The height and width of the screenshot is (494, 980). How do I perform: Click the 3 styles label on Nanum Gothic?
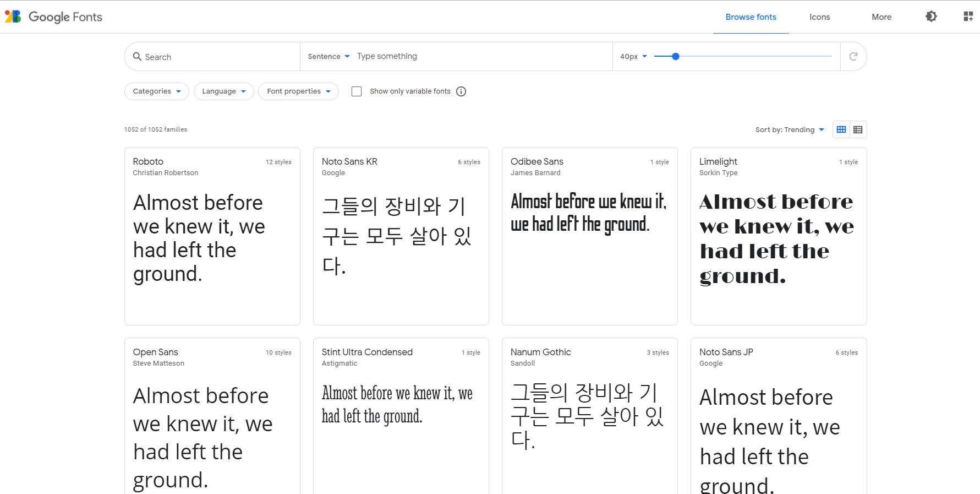[658, 352]
